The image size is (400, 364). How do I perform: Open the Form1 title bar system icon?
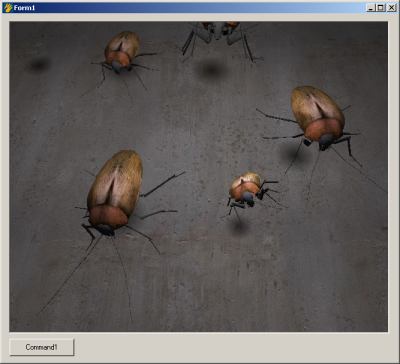pyautogui.click(x=8, y=8)
